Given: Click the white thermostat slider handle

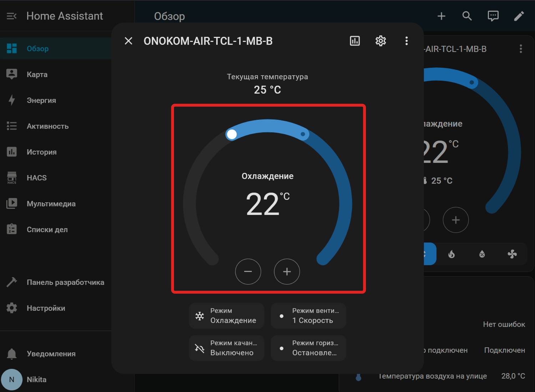Looking at the screenshot, I should pos(231,134).
